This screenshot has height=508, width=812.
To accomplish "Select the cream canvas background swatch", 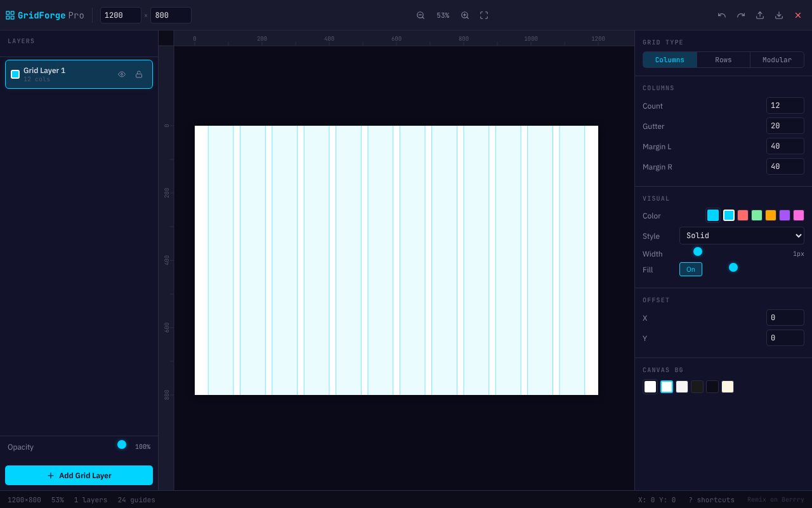I will [x=727, y=387].
